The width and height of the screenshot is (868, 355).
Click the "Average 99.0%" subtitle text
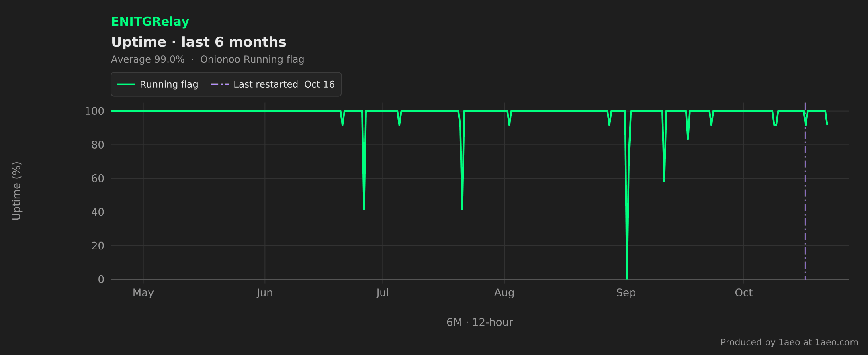click(x=148, y=59)
